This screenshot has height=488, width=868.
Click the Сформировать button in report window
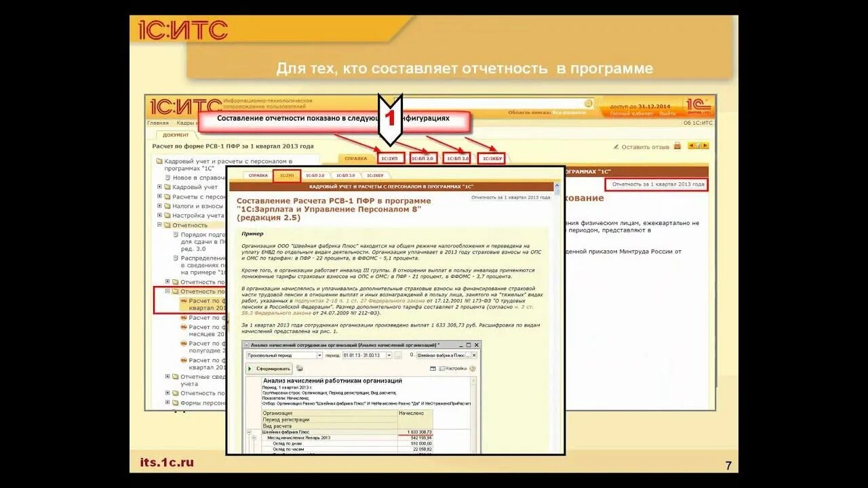[x=269, y=369]
